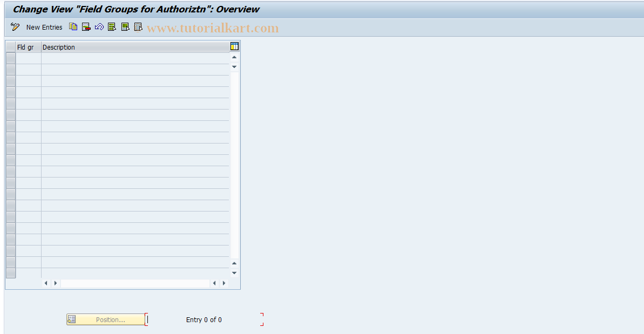644x334 pixels.
Task: Click the Undo Change icon
Action: tap(99, 27)
